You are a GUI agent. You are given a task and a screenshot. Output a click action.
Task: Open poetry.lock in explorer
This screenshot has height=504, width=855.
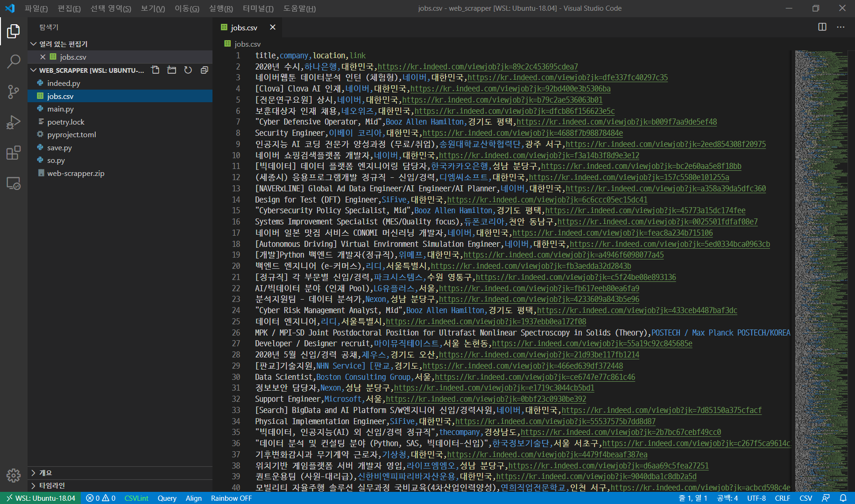[x=120, y=122]
